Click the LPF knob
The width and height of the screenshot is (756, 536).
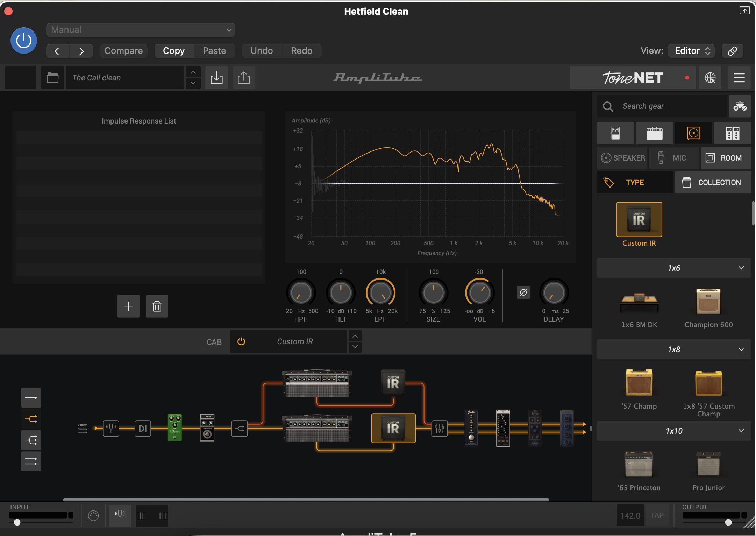(x=380, y=293)
